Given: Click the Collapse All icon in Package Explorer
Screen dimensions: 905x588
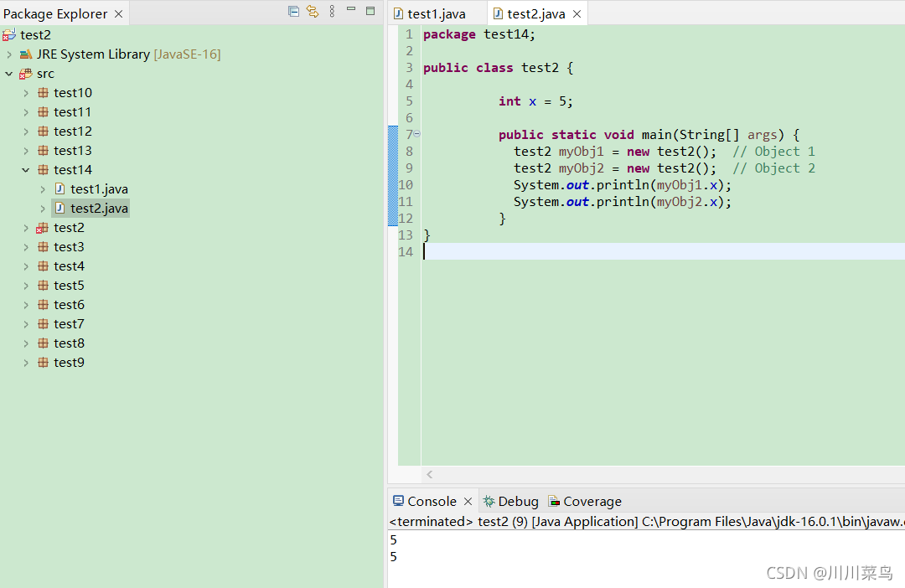Looking at the screenshot, I should click(294, 12).
